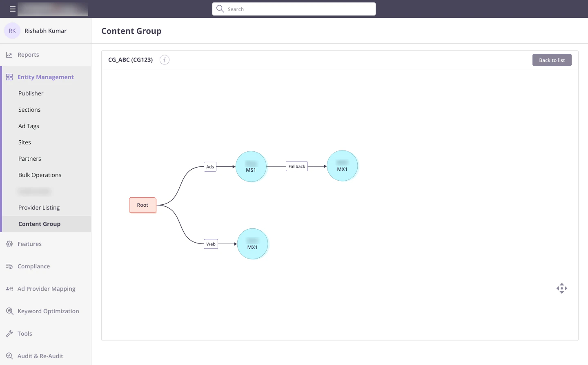Select Content Group menu item

(39, 224)
